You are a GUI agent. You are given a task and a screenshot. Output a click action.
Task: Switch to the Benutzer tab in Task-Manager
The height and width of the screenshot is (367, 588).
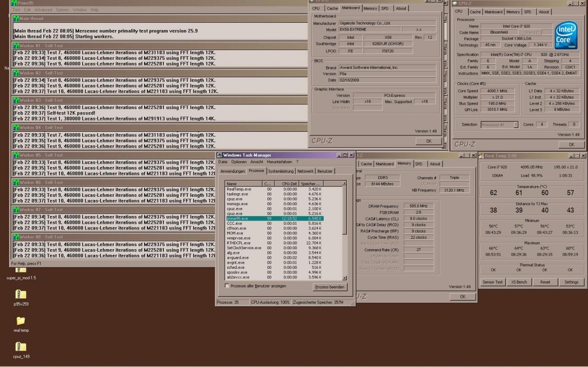pos(325,171)
